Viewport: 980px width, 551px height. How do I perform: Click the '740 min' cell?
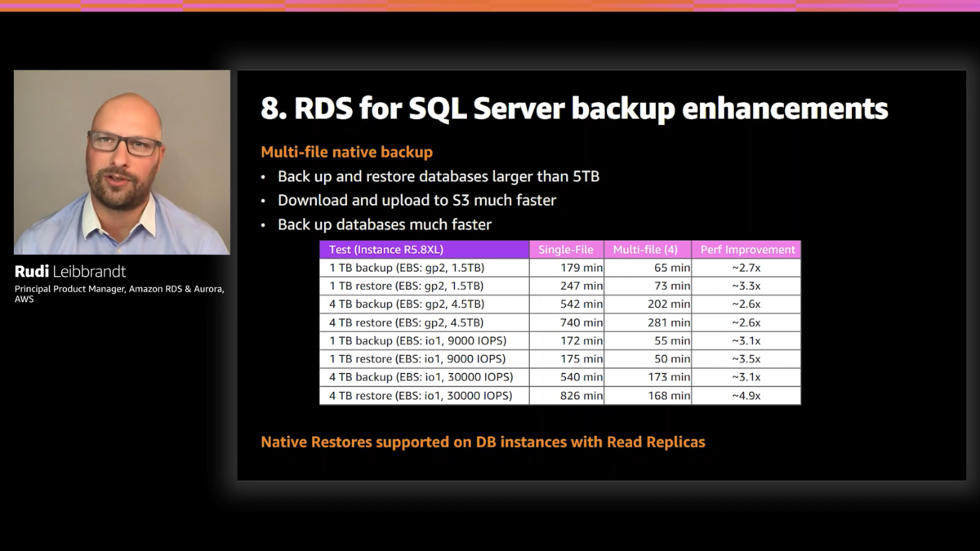567,322
